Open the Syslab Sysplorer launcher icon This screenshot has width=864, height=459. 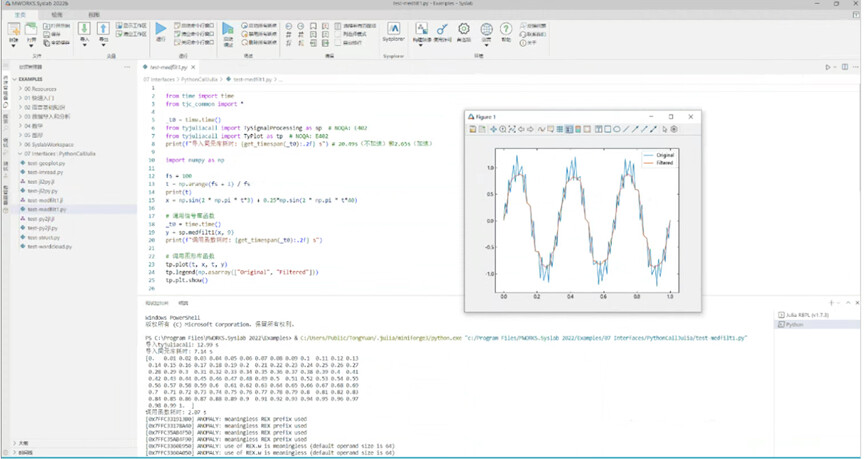[393, 29]
